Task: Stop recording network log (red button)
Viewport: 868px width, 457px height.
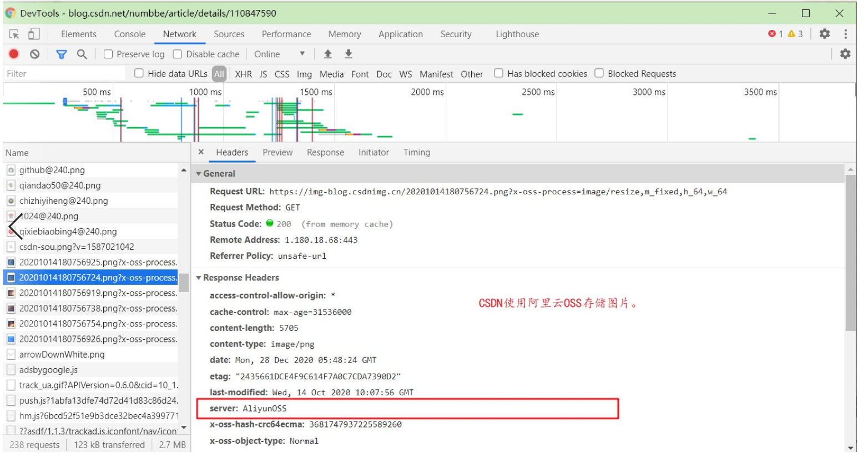Action: 12,54
